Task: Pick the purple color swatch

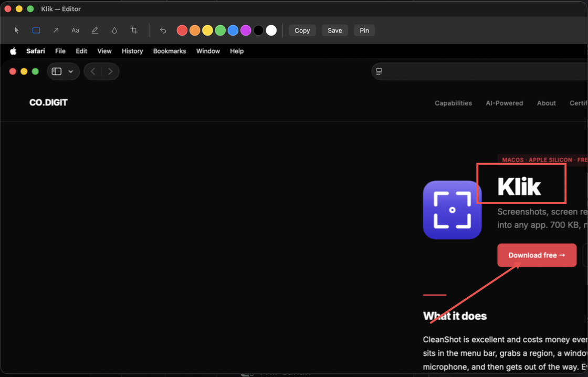Action: click(246, 30)
